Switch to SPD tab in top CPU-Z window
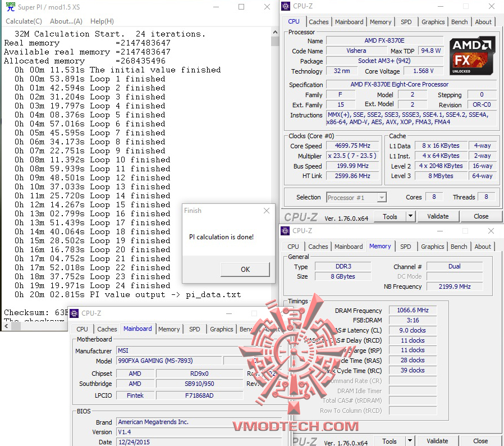 click(406, 22)
